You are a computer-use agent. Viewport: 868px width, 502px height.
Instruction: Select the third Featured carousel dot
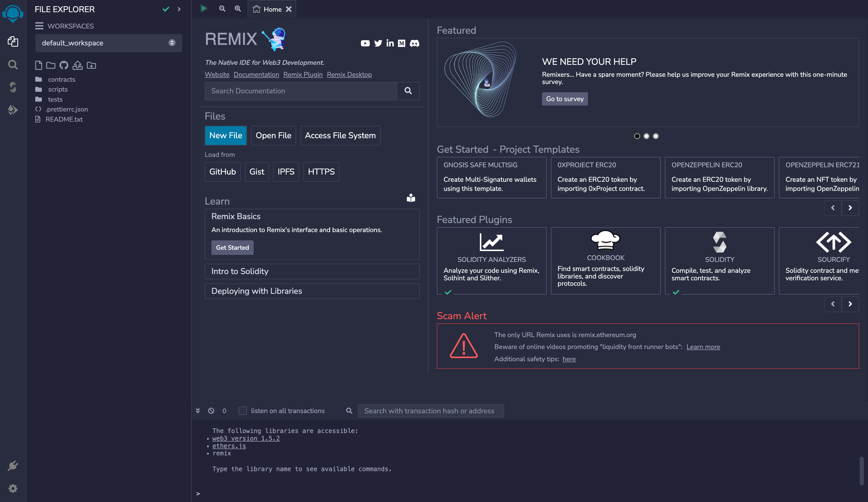[656, 136]
